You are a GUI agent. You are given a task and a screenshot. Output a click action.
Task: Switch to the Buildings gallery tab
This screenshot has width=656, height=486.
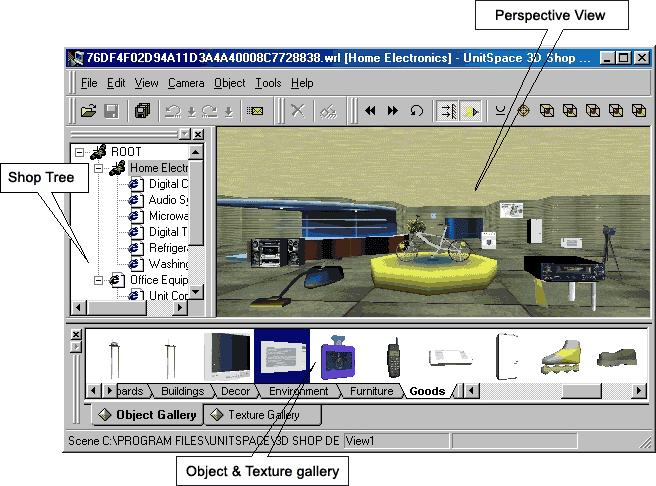[182, 391]
